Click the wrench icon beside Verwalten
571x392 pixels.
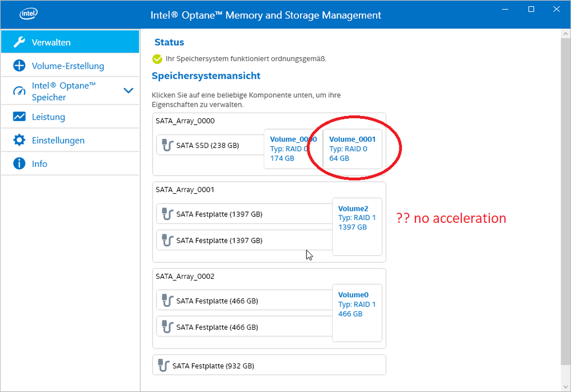[19, 42]
